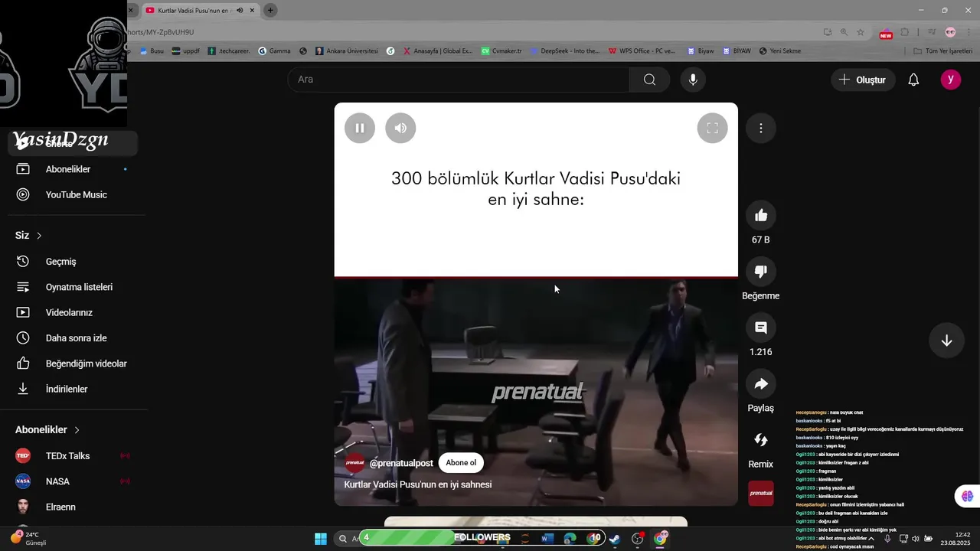The width and height of the screenshot is (980, 551).
Task: Open the Gamma bookmark
Action: tap(274, 51)
